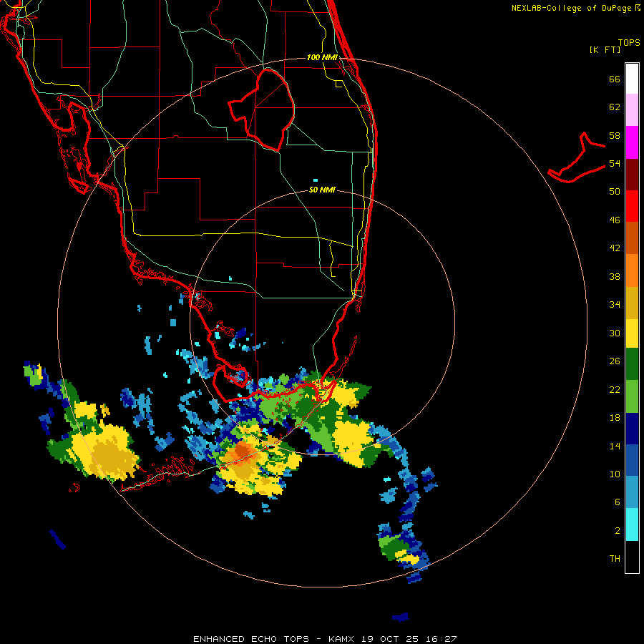
Task: Click the cyan legend swatch
Action: click(x=632, y=525)
